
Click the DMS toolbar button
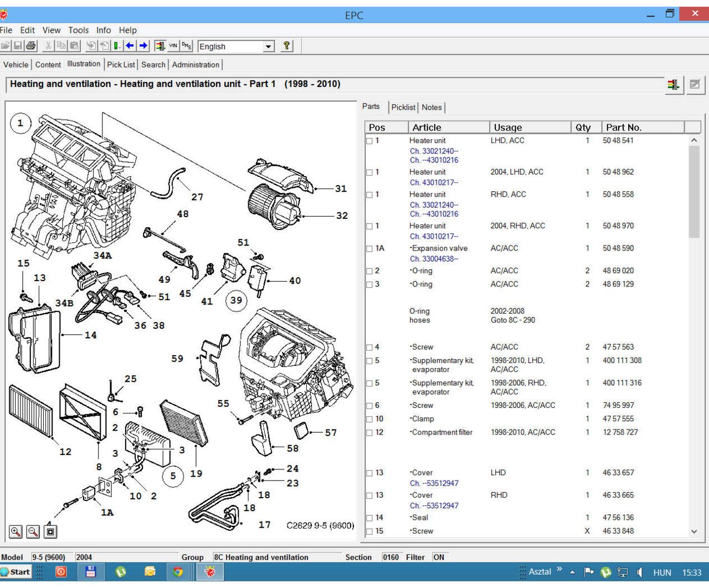pos(186,46)
